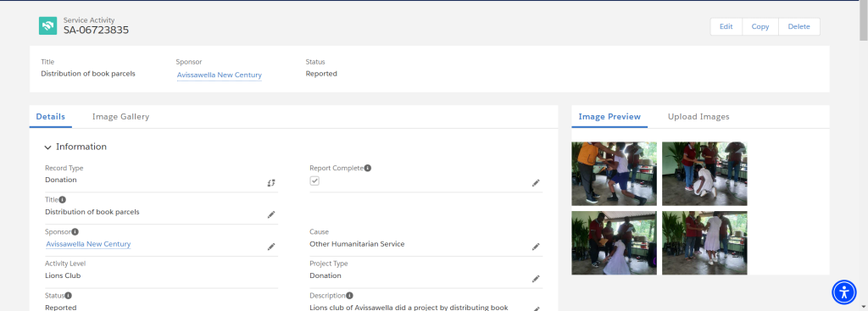Open thumbnail of person kneeling in white

704,174
